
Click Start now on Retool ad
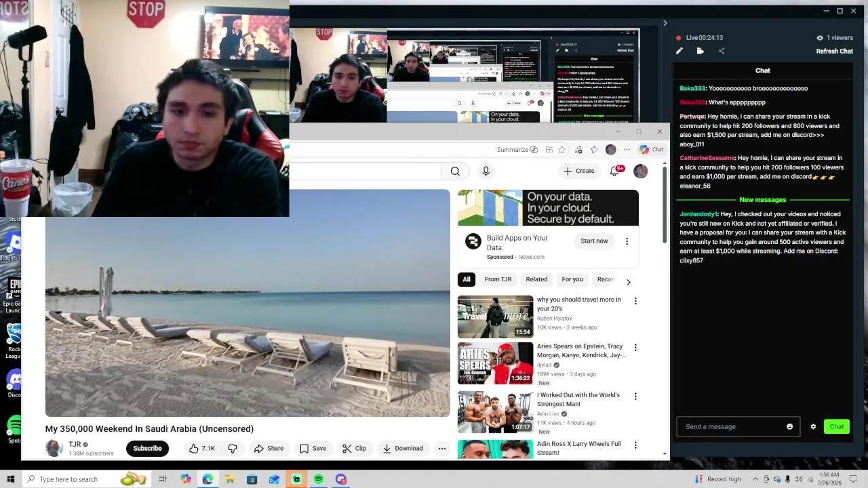tap(594, 241)
